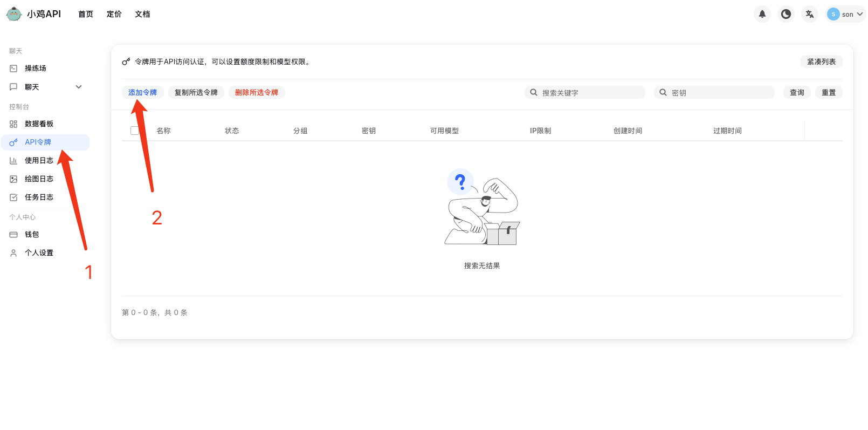Expand the son account dropdown arrow
This screenshot has width=868, height=430.
pos(860,14)
